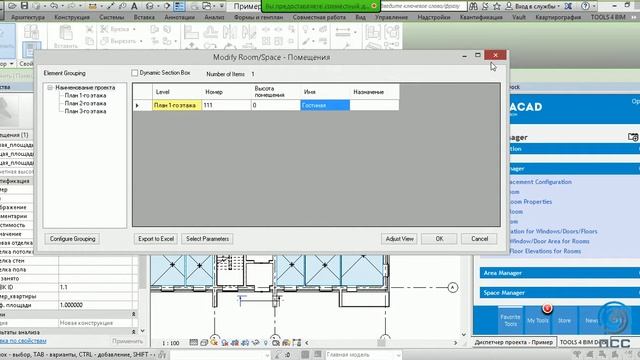Select План 3-го этажа tree item
The image size is (640, 360).
coord(85,111)
